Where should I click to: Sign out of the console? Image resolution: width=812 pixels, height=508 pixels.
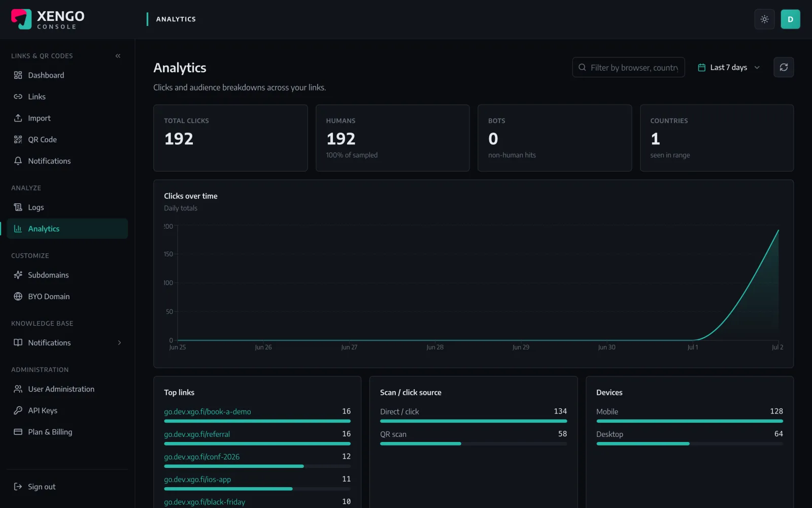coord(67,487)
